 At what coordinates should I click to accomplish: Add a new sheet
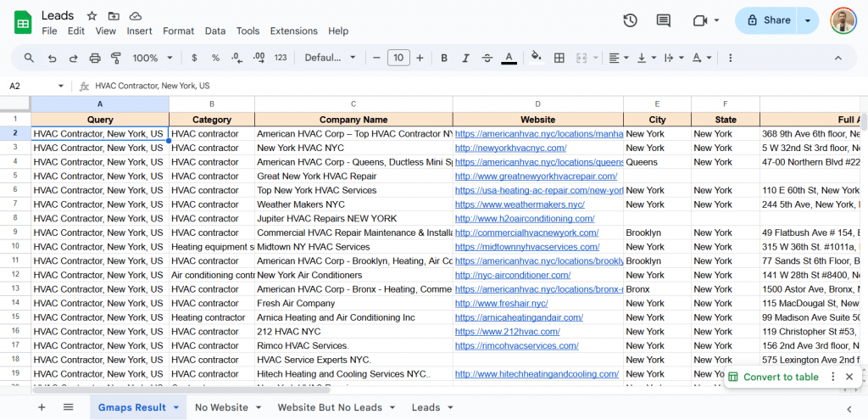click(x=42, y=407)
